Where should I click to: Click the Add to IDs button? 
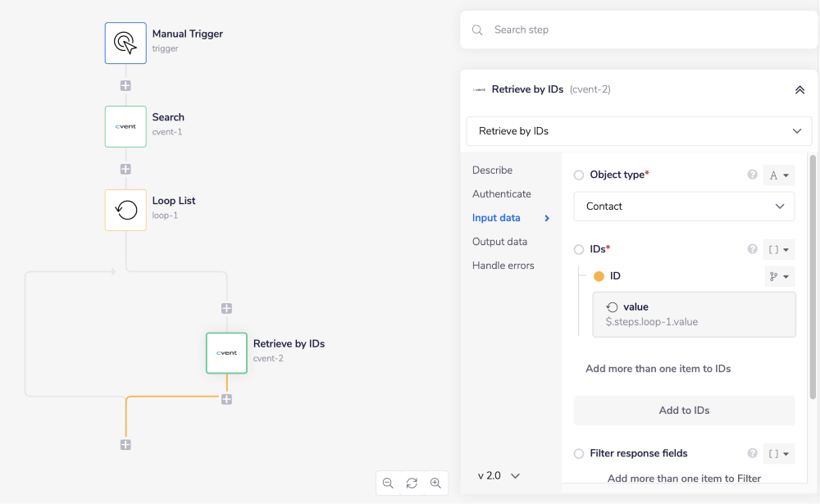click(684, 411)
